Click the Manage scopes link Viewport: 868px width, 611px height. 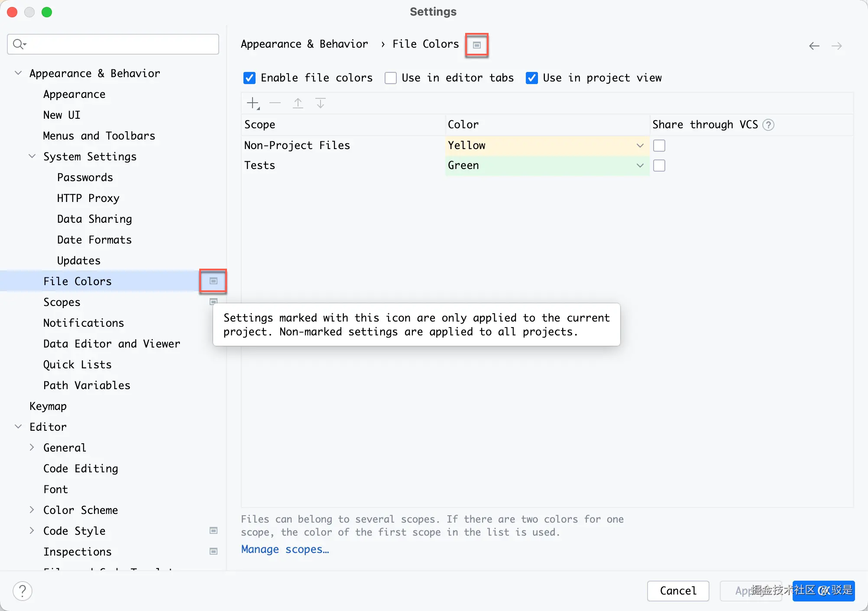[285, 549]
